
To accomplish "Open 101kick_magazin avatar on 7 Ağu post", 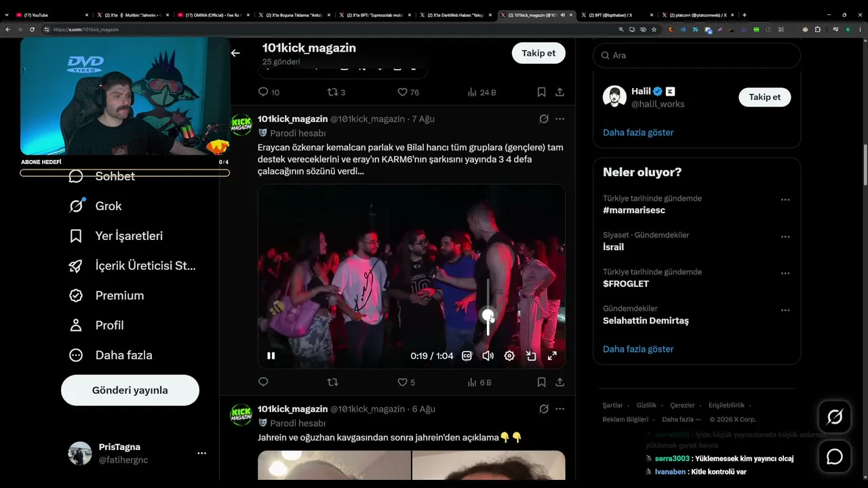I will [241, 125].
